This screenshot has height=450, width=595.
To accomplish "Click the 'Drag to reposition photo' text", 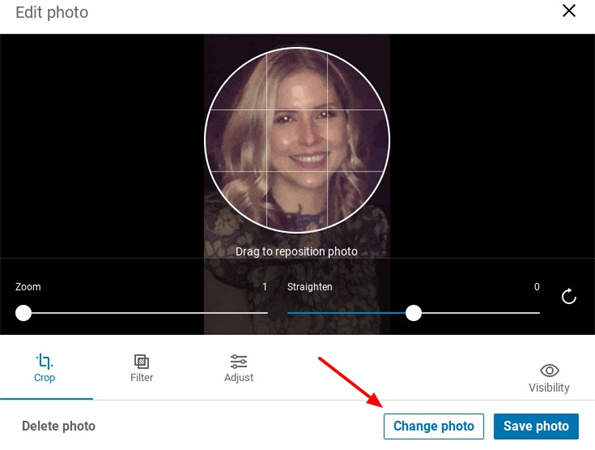I will 296,251.
